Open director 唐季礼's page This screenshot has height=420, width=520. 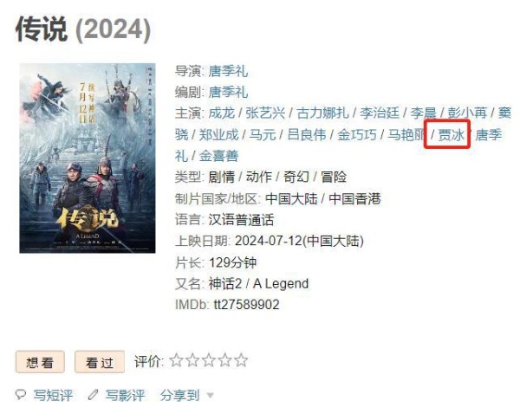(x=228, y=71)
